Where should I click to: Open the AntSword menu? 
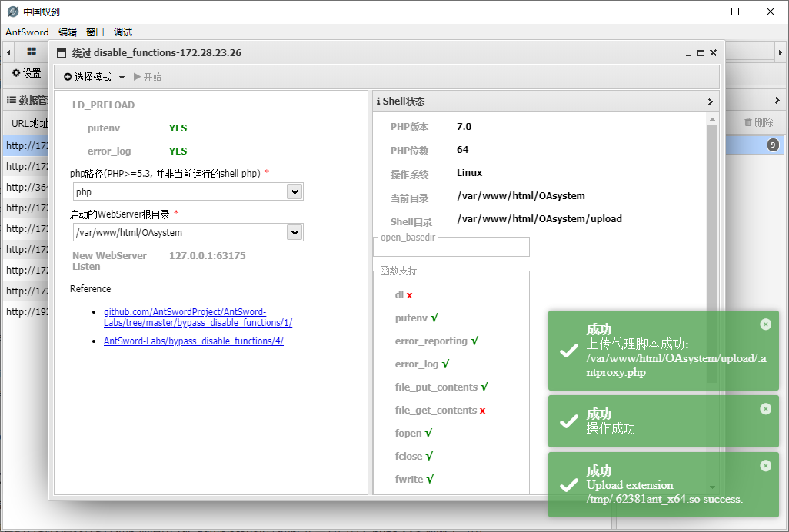(x=27, y=32)
